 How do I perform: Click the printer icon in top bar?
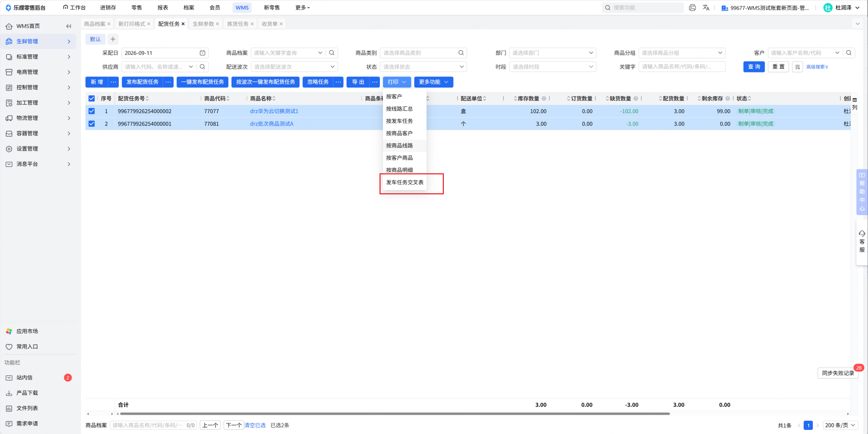692,7
